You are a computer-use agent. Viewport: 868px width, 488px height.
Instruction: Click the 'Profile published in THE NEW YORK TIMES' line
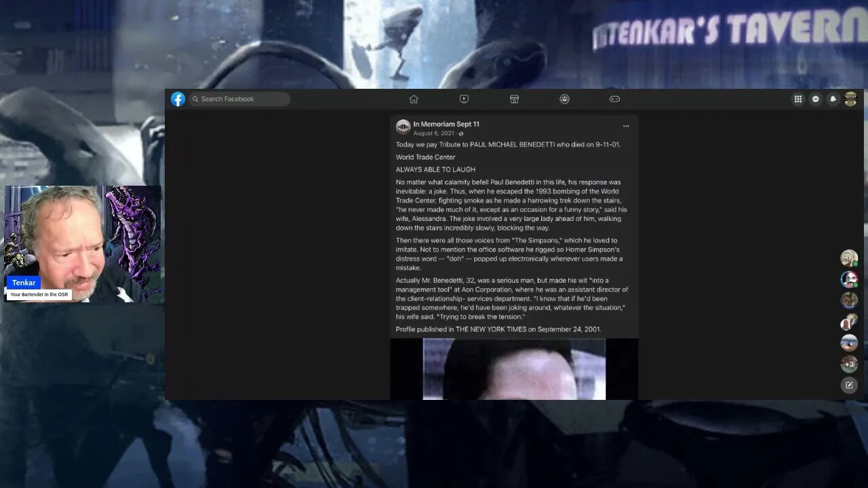pos(498,329)
